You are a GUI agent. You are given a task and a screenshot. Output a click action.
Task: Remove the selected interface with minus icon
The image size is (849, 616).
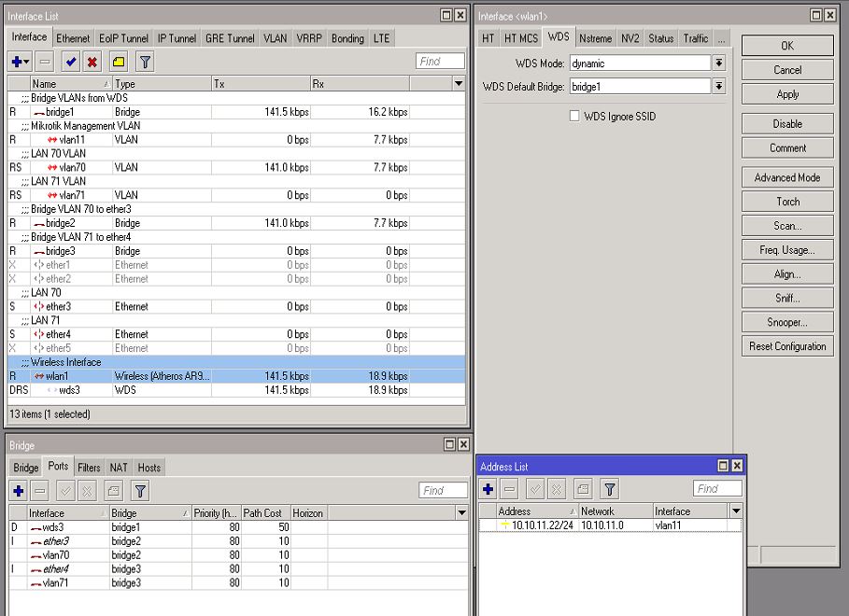44,61
